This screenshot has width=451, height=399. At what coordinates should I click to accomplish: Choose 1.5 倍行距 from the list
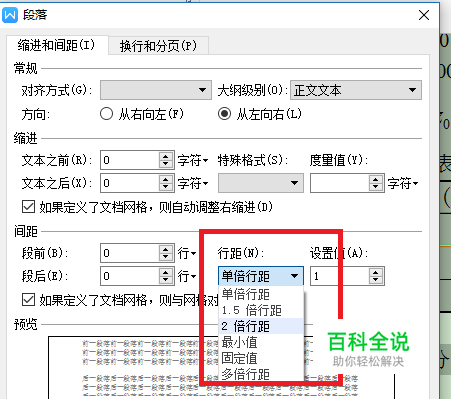point(261,310)
